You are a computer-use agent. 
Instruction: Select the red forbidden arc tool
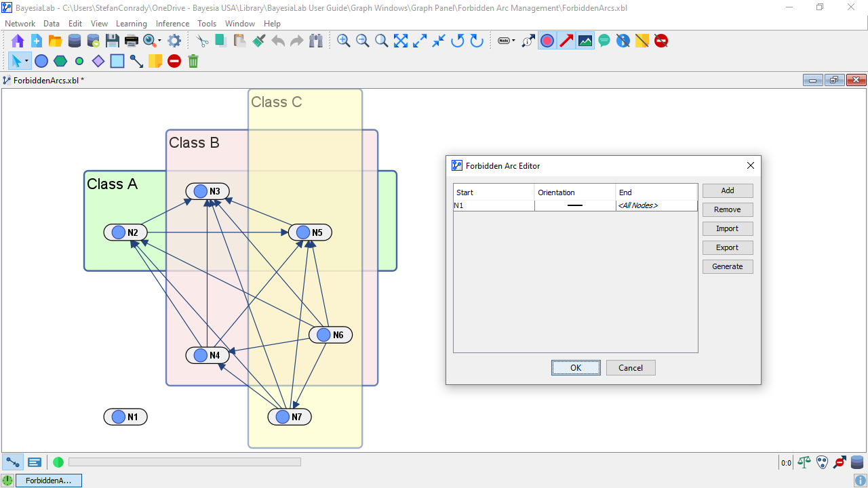[x=174, y=61]
